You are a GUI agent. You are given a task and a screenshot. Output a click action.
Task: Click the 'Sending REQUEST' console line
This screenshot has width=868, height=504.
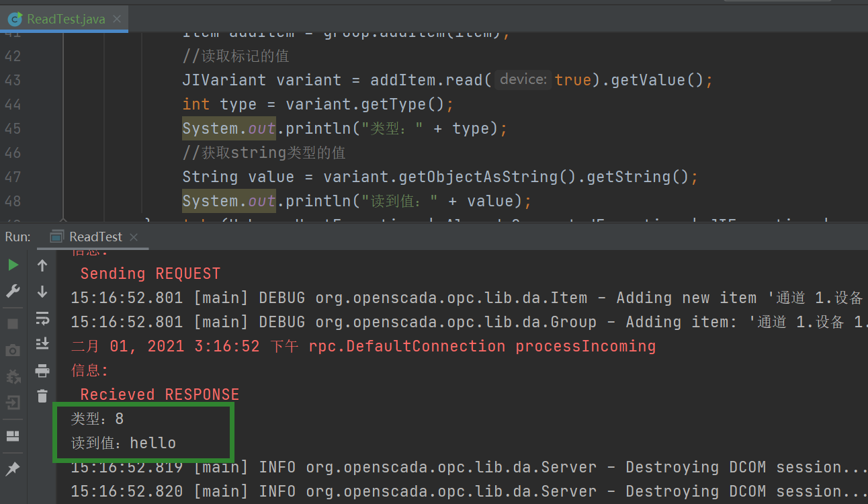coord(150,274)
